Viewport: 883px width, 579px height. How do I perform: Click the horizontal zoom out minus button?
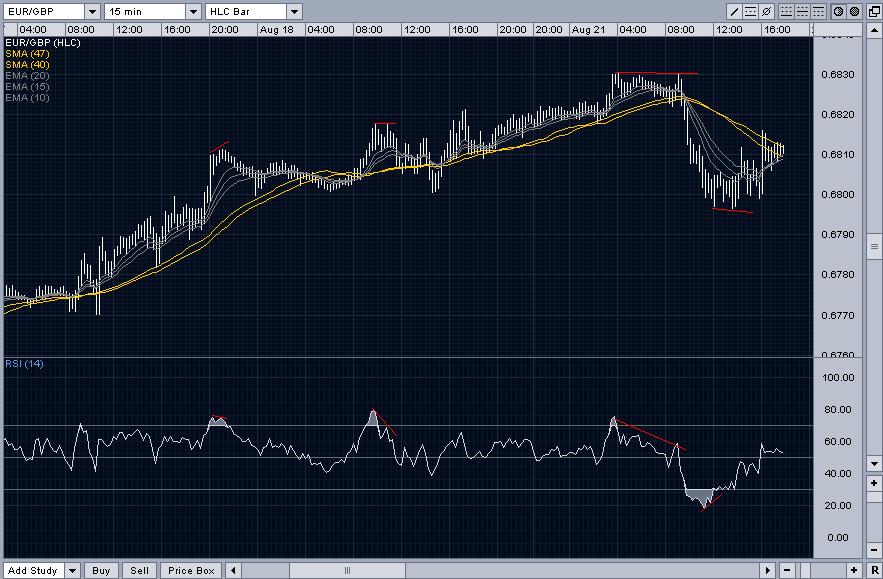[x=787, y=570]
